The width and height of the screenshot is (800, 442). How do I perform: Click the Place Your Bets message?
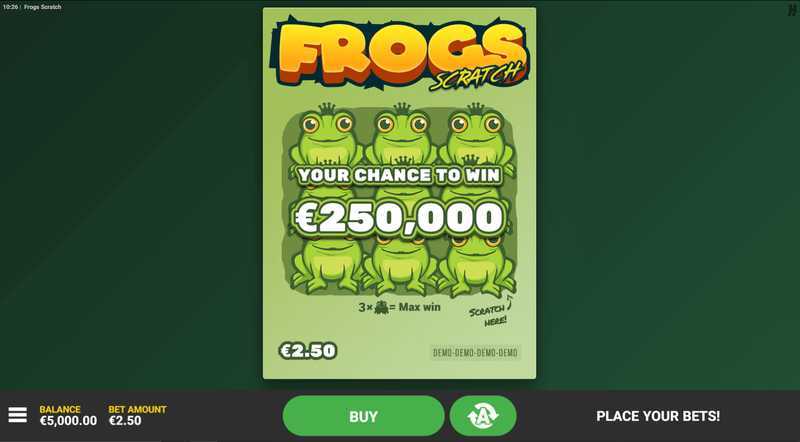coord(658,416)
